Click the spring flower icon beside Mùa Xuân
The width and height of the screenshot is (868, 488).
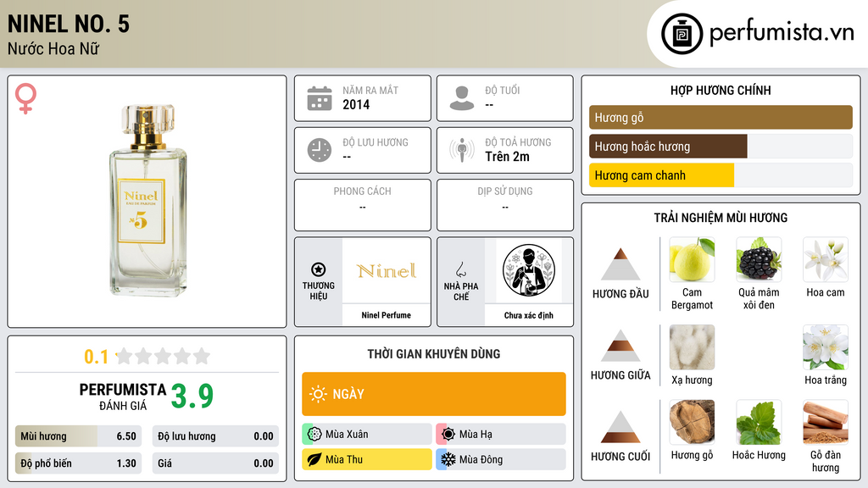pyautogui.click(x=314, y=435)
